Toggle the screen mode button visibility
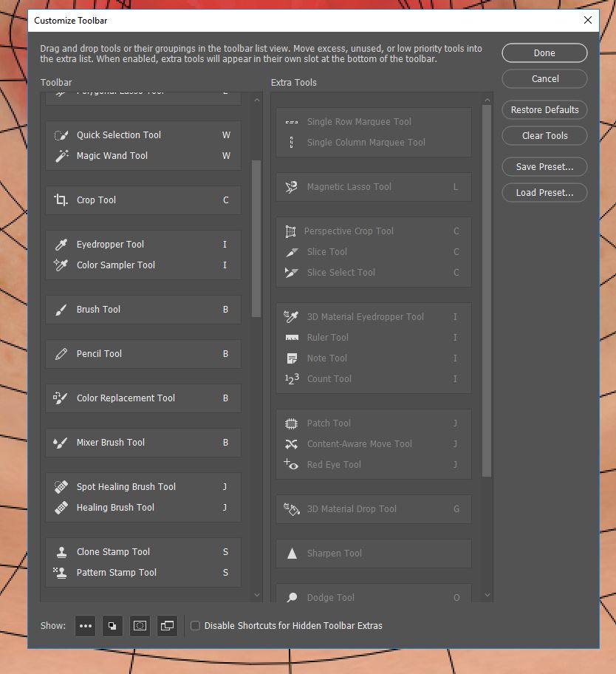The height and width of the screenshot is (674, 616). click(x=167, y=625)
